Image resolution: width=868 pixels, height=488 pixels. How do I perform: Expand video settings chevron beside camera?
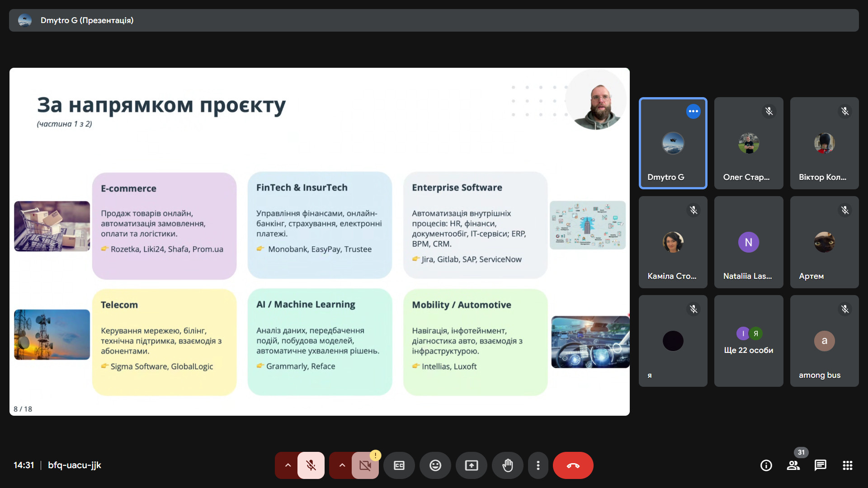pyautogui.click(x=342, y=465)
